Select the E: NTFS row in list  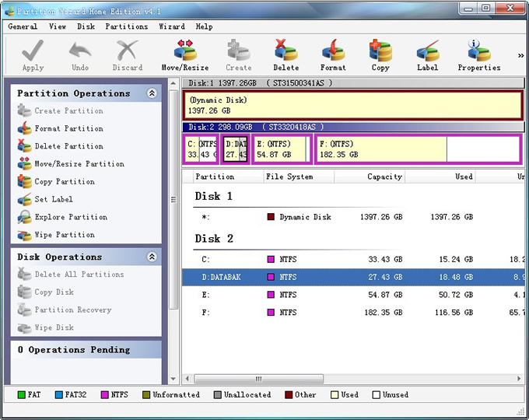pyautogui.click(x=353, y=295)
